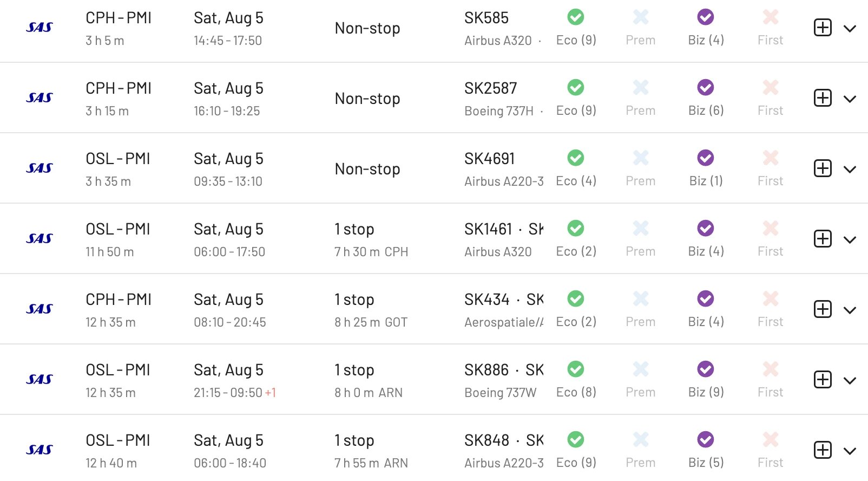
Task: Expand the SK886 overnight flight details
Action: (x=850, y=381)
